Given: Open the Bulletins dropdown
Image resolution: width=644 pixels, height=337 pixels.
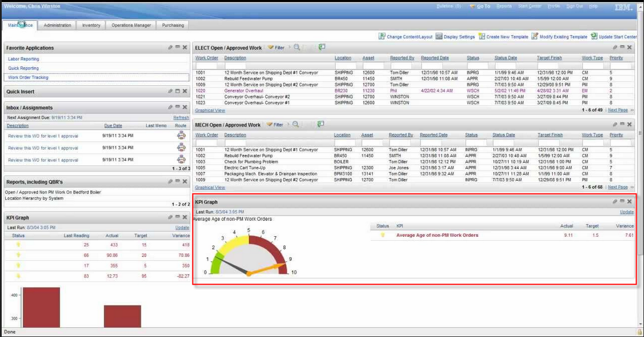Looking at the screenshot, I should (449, 6).
